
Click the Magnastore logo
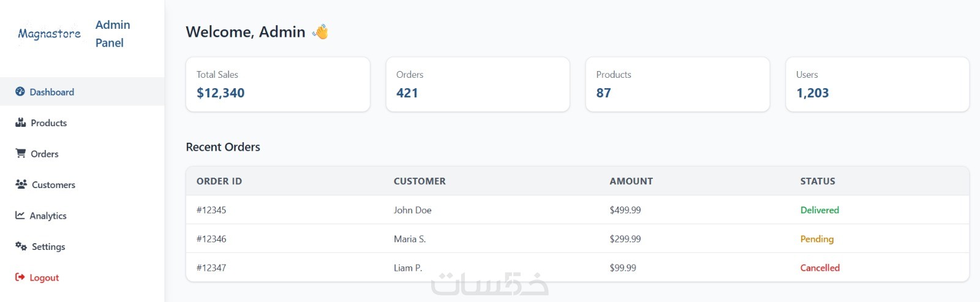[x=50, y=34]
